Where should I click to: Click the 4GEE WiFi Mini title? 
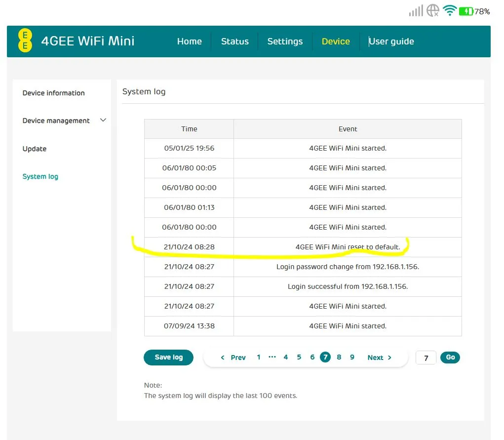pos(88,41)
